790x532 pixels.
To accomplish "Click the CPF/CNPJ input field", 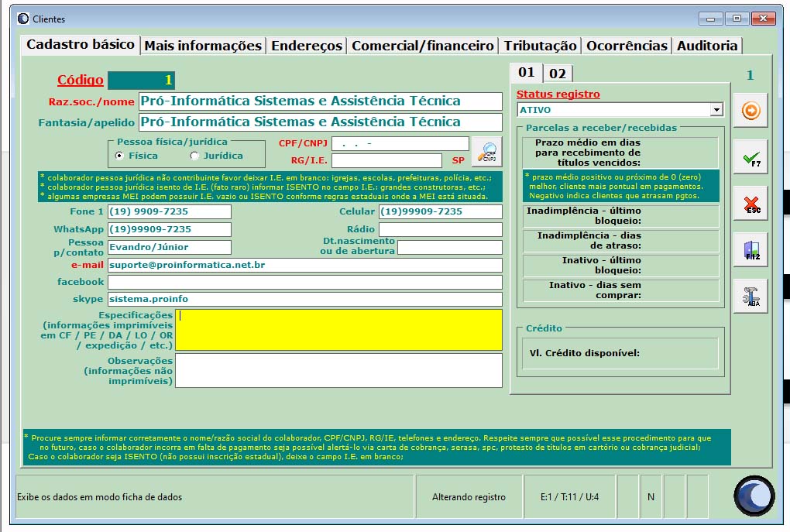I will click(400, 143).
